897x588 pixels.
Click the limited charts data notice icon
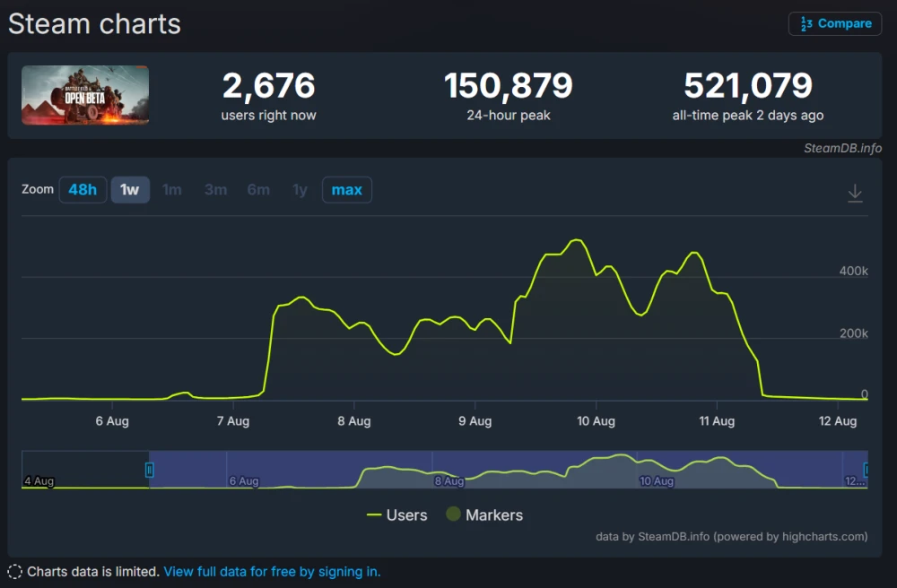[15, 572]
